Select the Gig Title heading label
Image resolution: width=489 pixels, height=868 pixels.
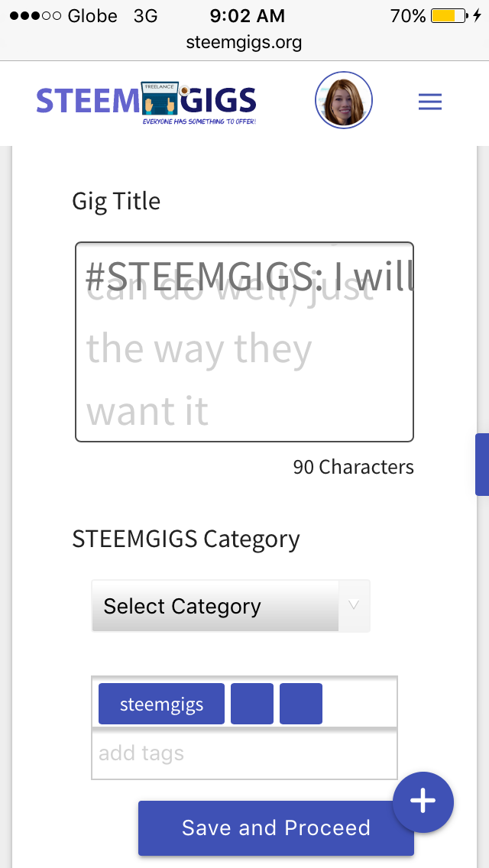tap(115, 201)
